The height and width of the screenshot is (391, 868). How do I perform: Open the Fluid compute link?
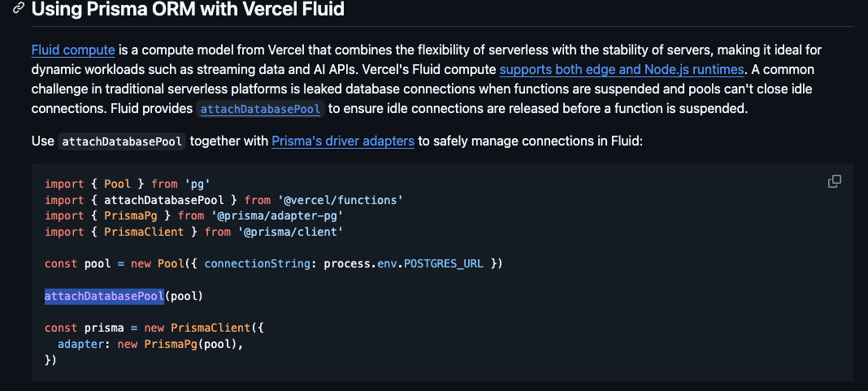coord(73,50)
